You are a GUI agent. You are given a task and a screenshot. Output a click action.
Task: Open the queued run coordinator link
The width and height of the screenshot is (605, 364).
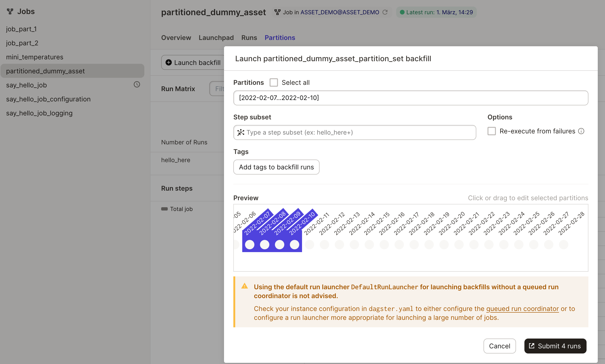coord(522,309)
